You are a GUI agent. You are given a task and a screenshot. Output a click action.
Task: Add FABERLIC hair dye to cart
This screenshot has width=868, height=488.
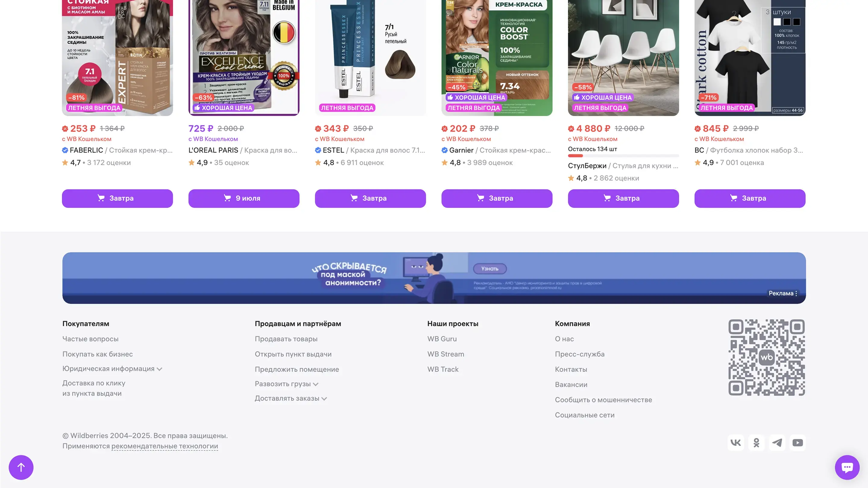117,199
